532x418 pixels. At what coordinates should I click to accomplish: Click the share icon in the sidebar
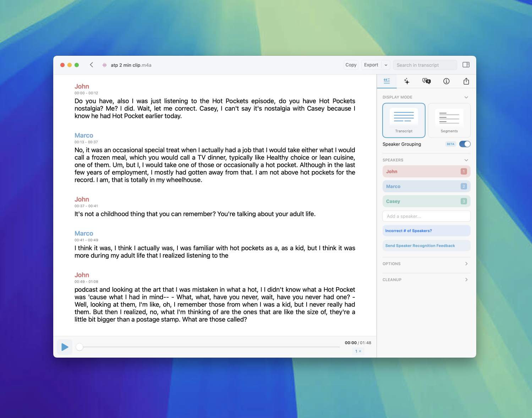[x=466, y=81]
